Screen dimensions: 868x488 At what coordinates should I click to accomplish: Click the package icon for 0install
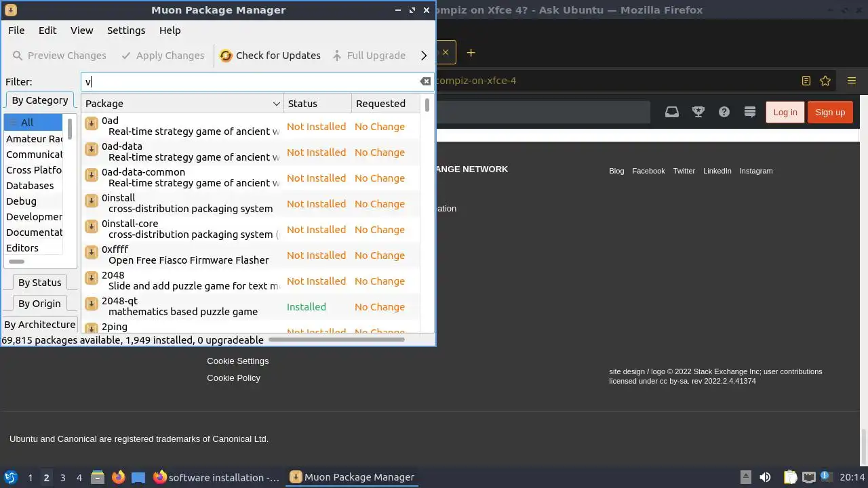click(91, 201)
